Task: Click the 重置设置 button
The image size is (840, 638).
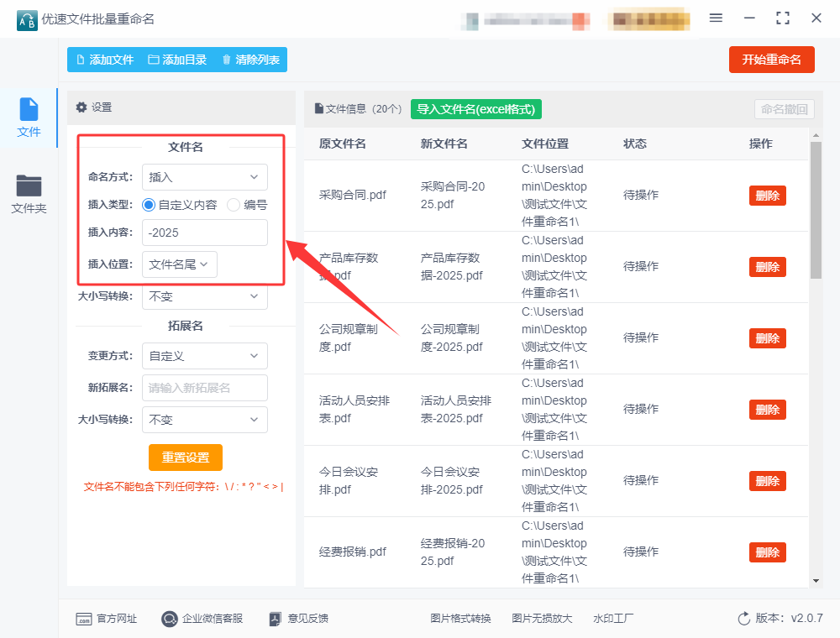Action: (x=186, y=458)
